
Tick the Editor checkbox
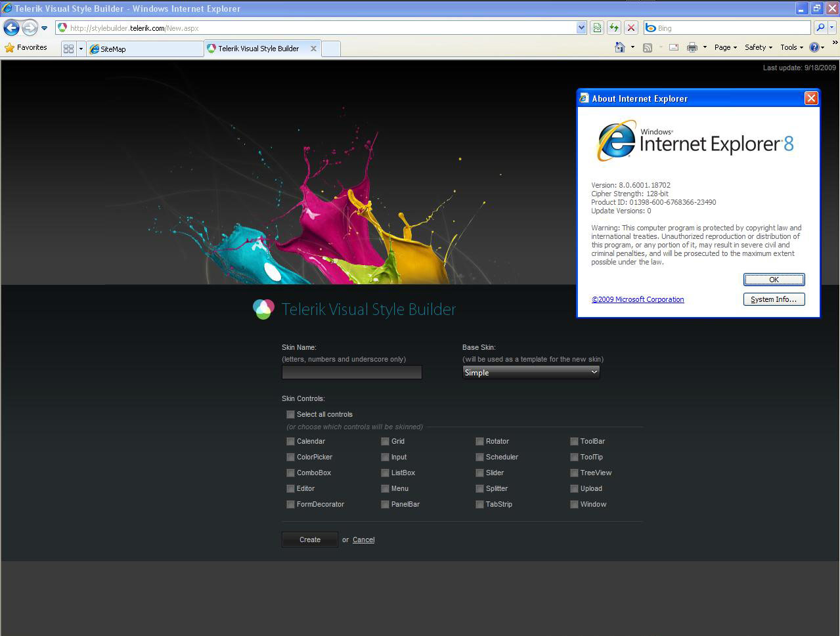[x=290, y=488]
